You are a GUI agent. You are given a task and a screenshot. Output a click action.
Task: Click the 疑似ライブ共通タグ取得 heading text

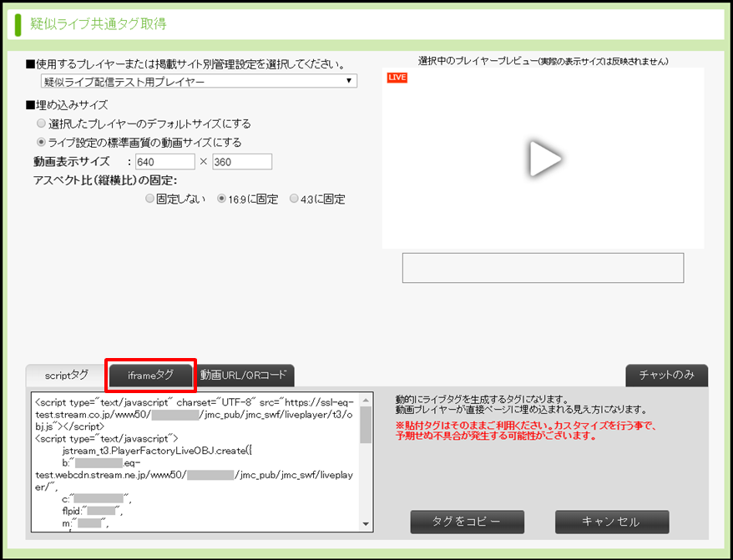tap(99, 24)
